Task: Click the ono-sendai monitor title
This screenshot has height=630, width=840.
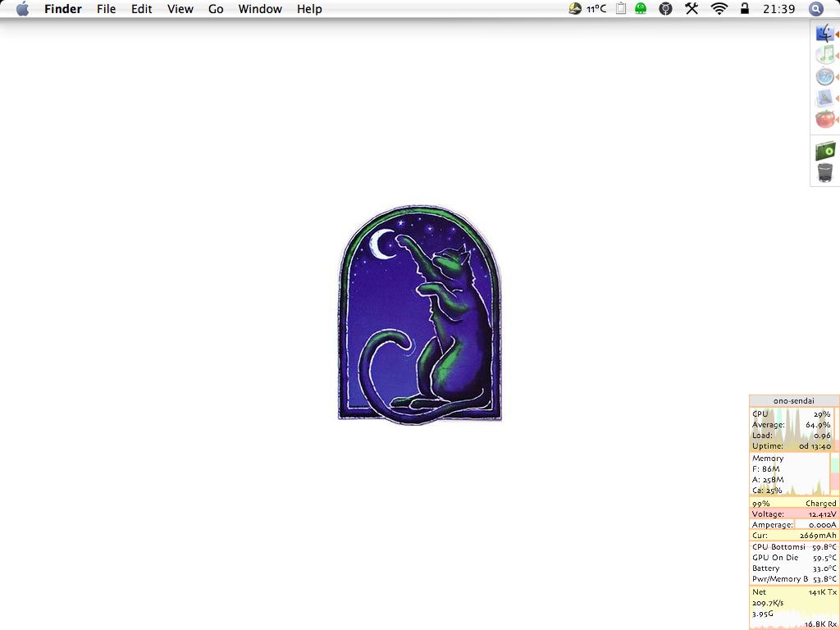Action: tap(793, 400)
